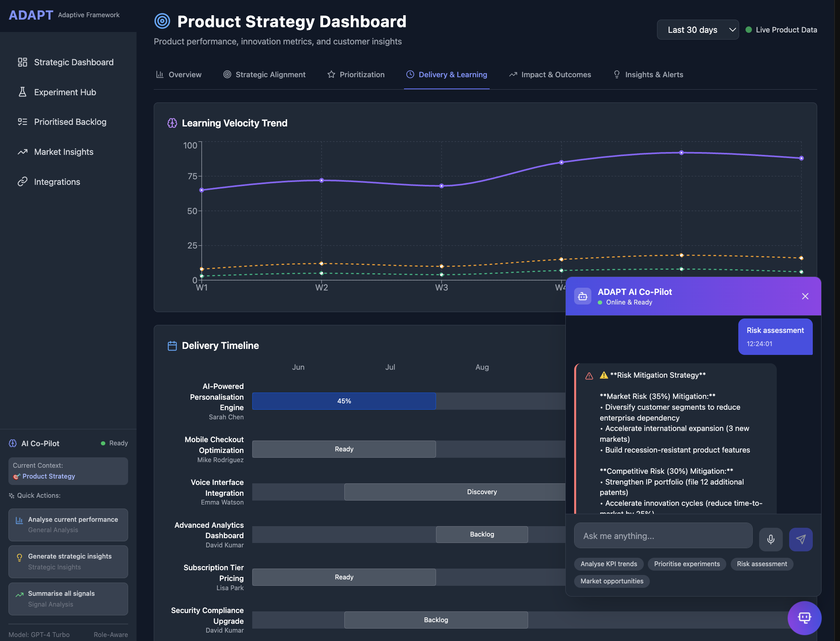Click the Ask me anything input field
Image resolution: width=840 pixels, height=641 pixels.
coord(663,536)
